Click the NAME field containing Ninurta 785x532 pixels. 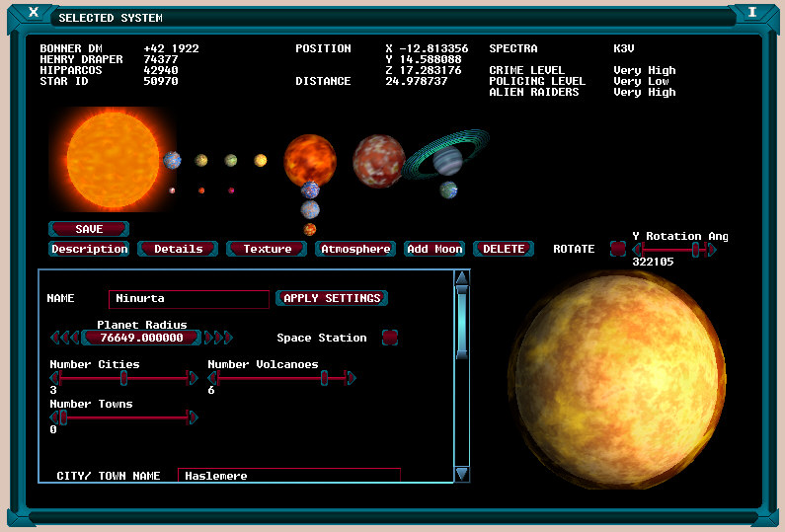[x=189, y=299]
